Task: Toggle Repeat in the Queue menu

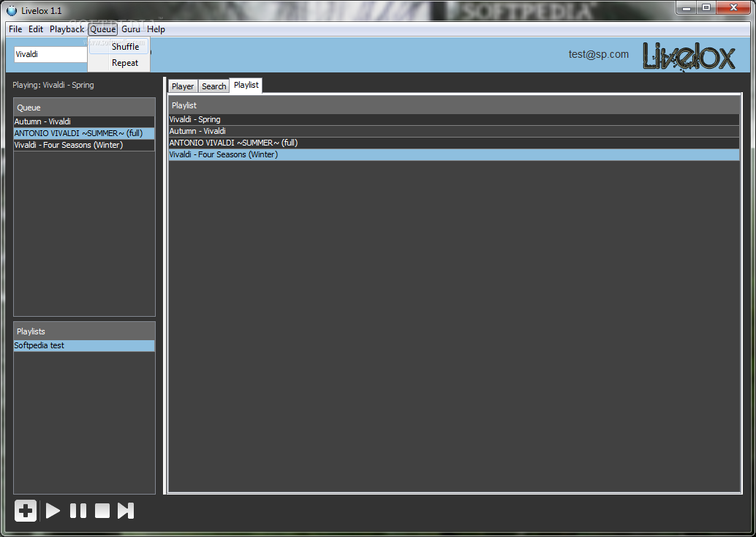Action: (x=119, y=63)
